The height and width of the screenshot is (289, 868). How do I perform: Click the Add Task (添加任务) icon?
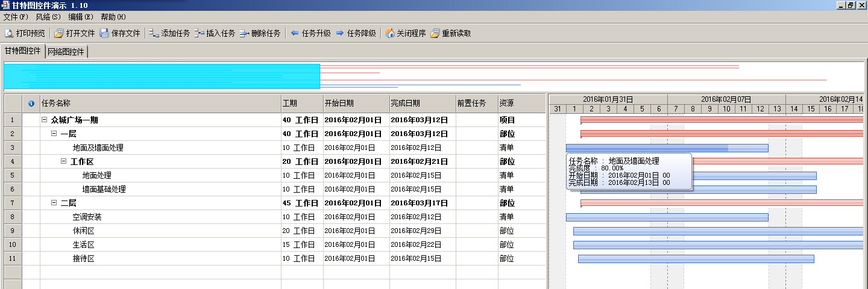tap(154, 33)
